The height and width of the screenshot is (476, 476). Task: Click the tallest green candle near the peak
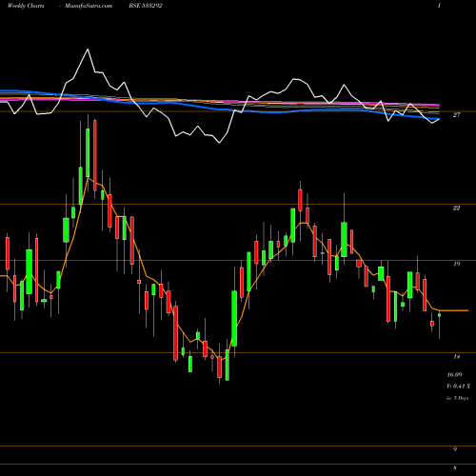[88, 152]
